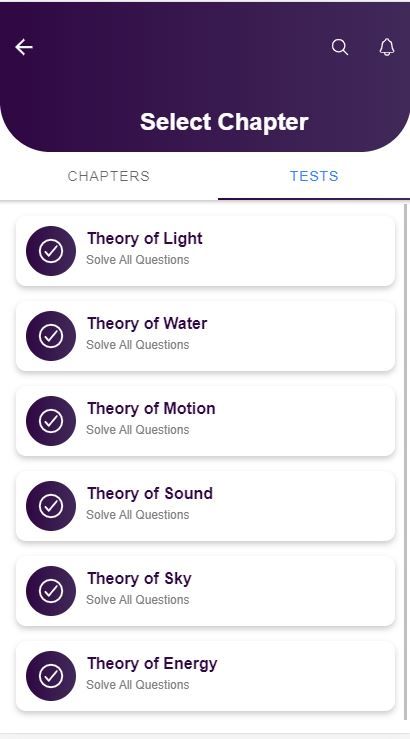
Task: Click the vertical scrollbar beside the list
Action: pos(406,462)
